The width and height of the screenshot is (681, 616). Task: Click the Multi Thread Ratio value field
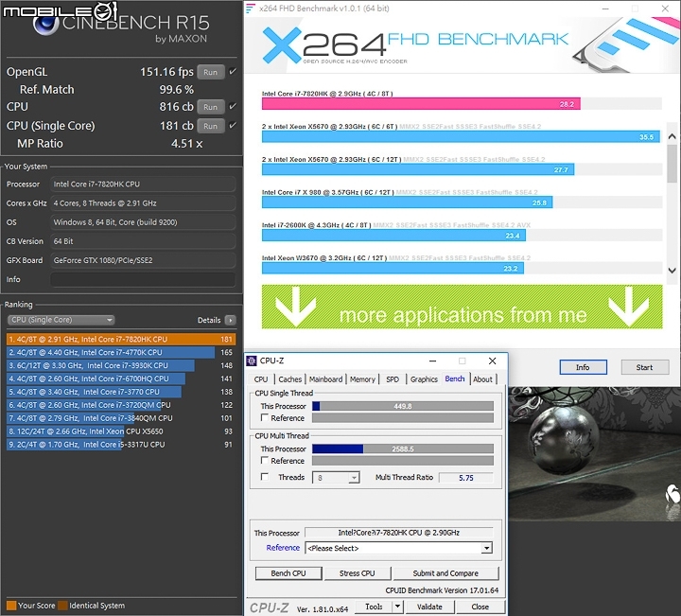click(x=466, y=478)
